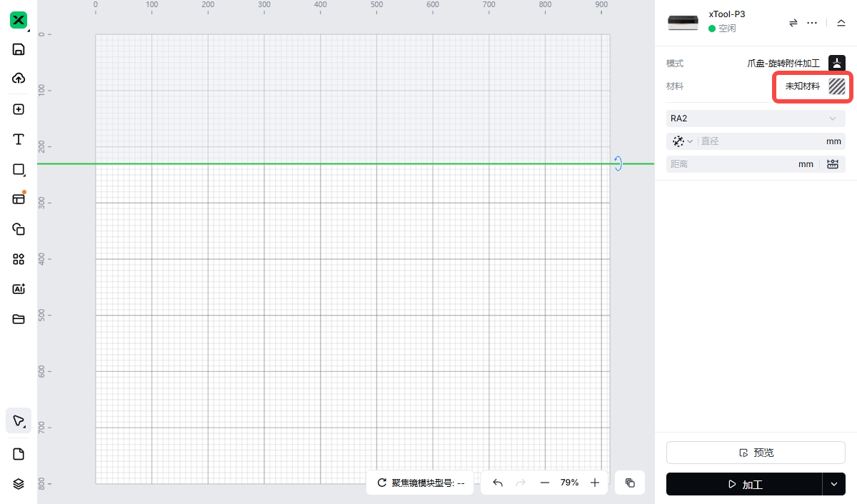Collapse the xTool-P3 device panel
Viewport: 857px width, 504px height.
841,23
